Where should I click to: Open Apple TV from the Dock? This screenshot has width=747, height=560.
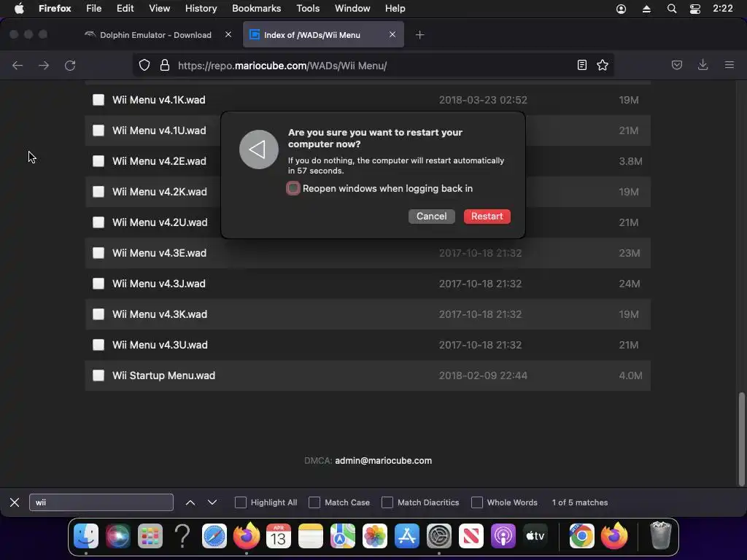pos(535,536)
